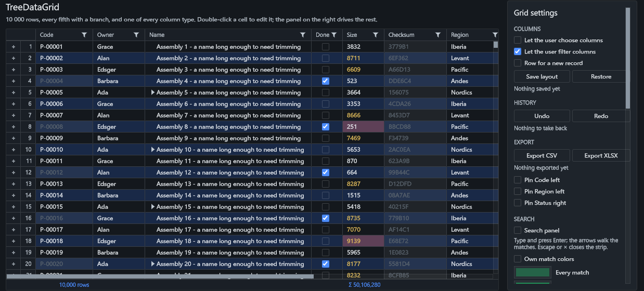This screenshot has width=644, height=291.
Task: Expand row 4 with the plus icon
Action: [x=14, y=81]
